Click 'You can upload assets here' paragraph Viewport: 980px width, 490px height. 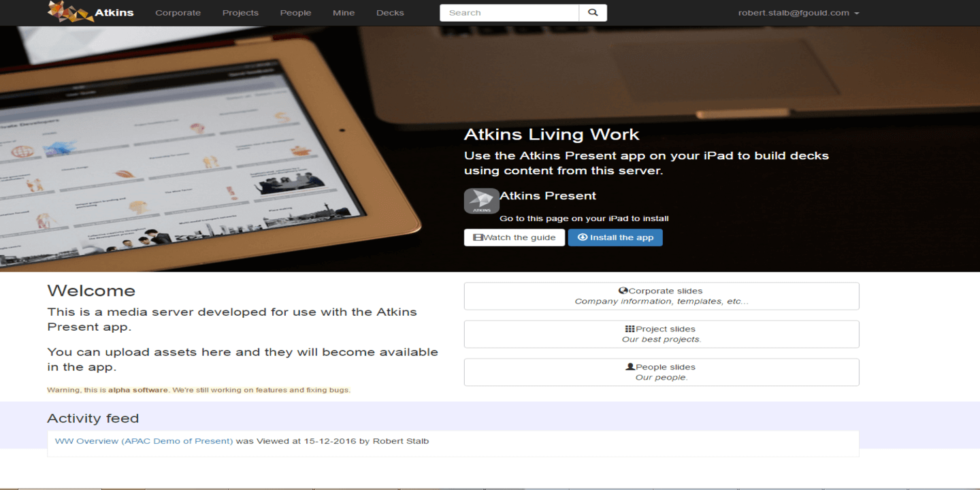point(243,359)
